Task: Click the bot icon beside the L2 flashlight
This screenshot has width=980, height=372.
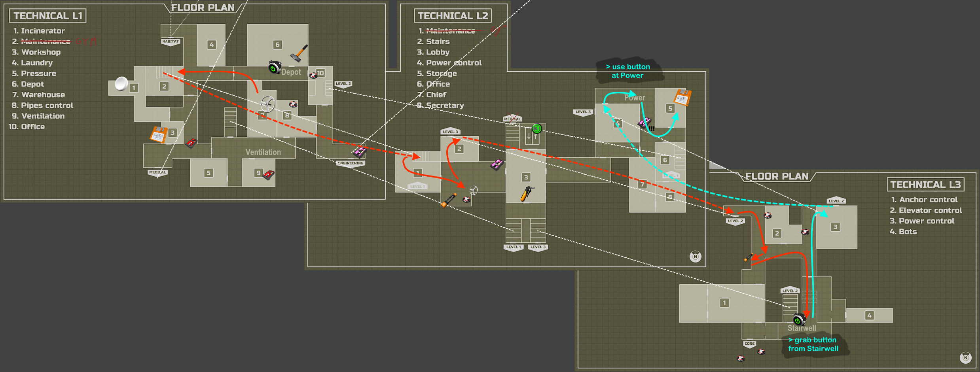Action: coord(466,200)
